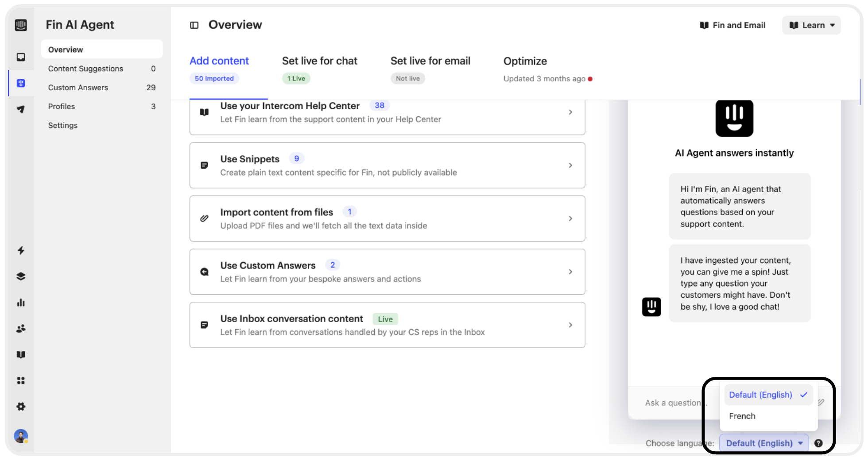Open the Inbox icon in sidebar
Image resolution: width=868 pixels, height=461 pixels.
[21, 57]
